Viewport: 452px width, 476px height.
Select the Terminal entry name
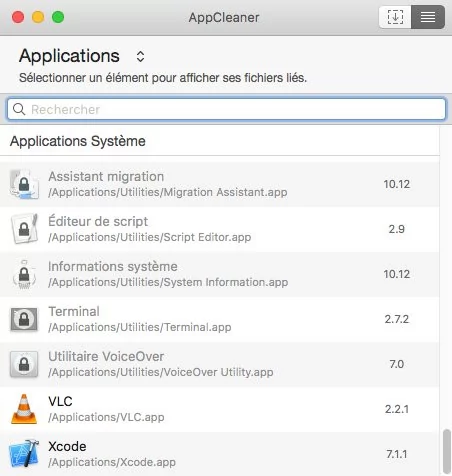pos(74,311)
